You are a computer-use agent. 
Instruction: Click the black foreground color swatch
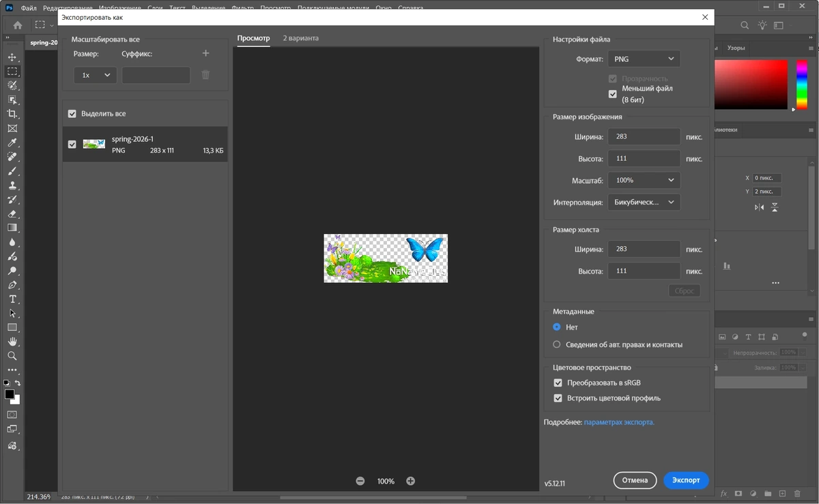click(9, 394)
